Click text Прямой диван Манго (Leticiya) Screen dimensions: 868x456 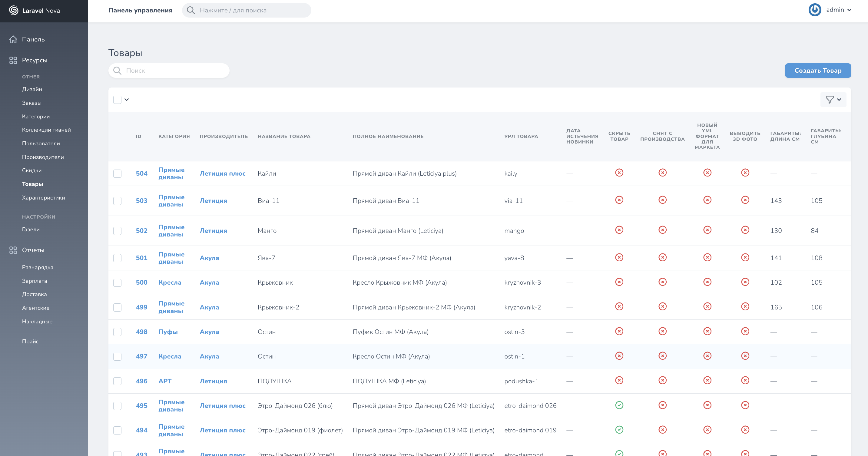(x=398, y=231)
